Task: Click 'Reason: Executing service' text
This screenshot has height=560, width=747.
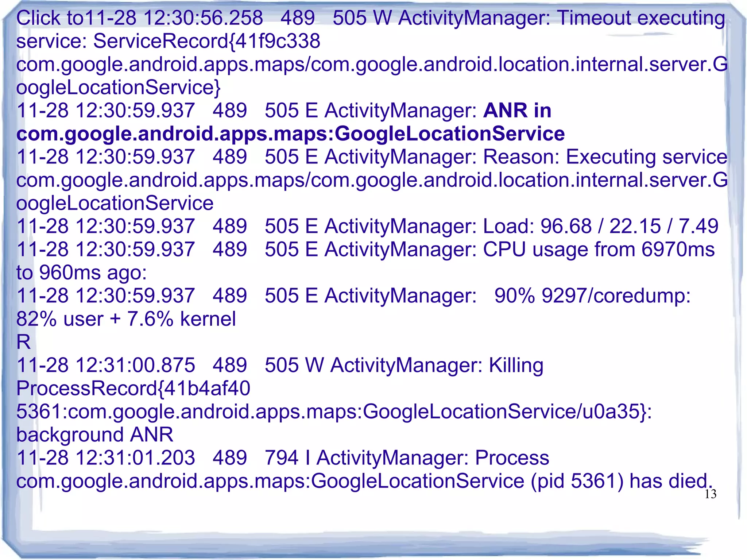Action: point(605,157)
